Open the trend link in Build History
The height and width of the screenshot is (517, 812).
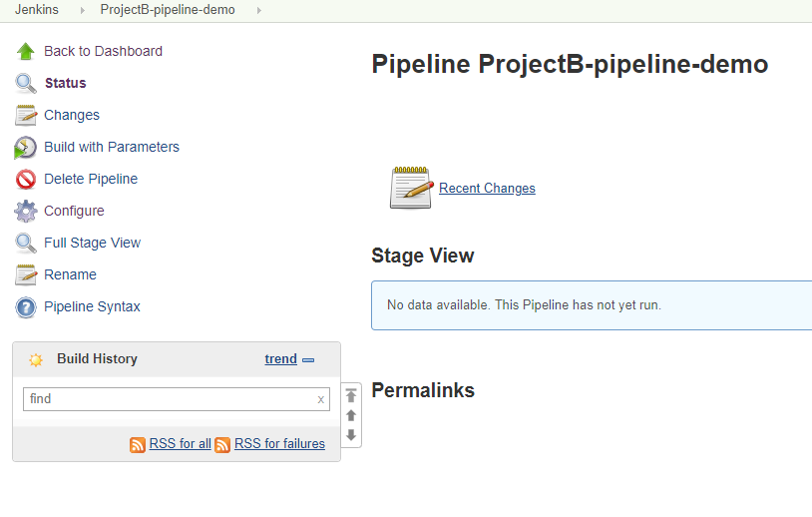point(280,359)
